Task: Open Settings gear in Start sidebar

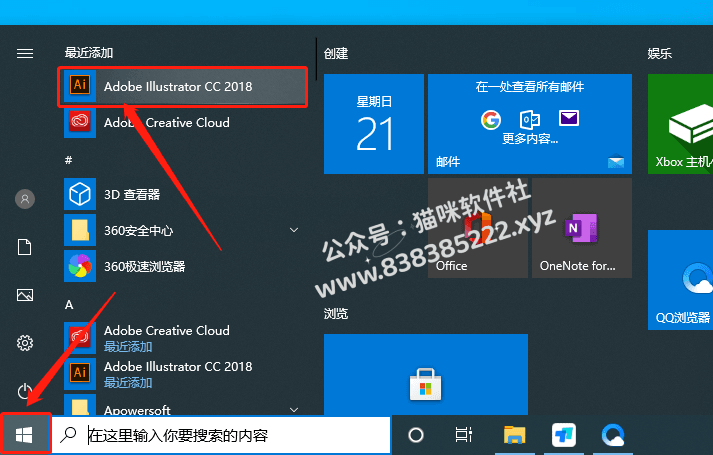Action: click(25, 343)
